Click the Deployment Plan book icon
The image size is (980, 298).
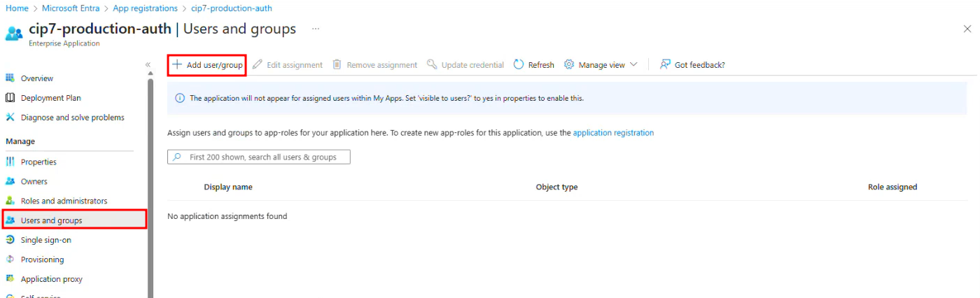click(10, 98)
